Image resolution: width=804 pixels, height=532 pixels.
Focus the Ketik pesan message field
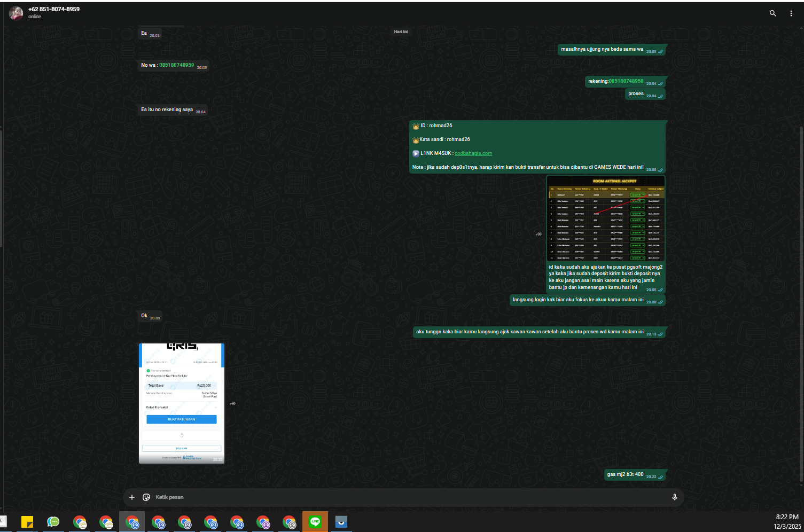coord(409,497)
